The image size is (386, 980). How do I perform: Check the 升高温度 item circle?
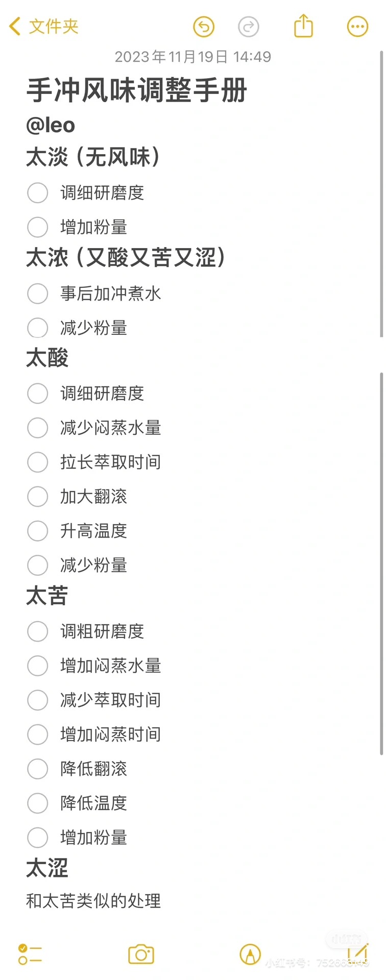[38, 531]
